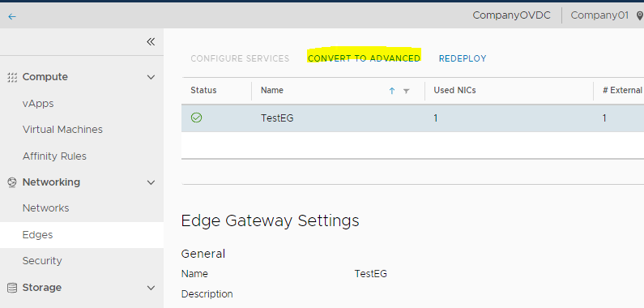The width and height of the screenshot is (644, 308).
Task: Collapse the sidebar with double chevron
Action: 151,41
